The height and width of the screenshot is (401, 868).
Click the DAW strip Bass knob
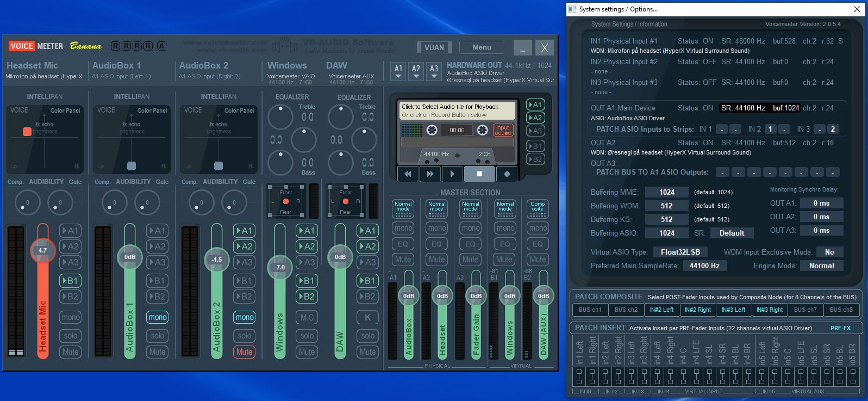[x=341, y=162]
